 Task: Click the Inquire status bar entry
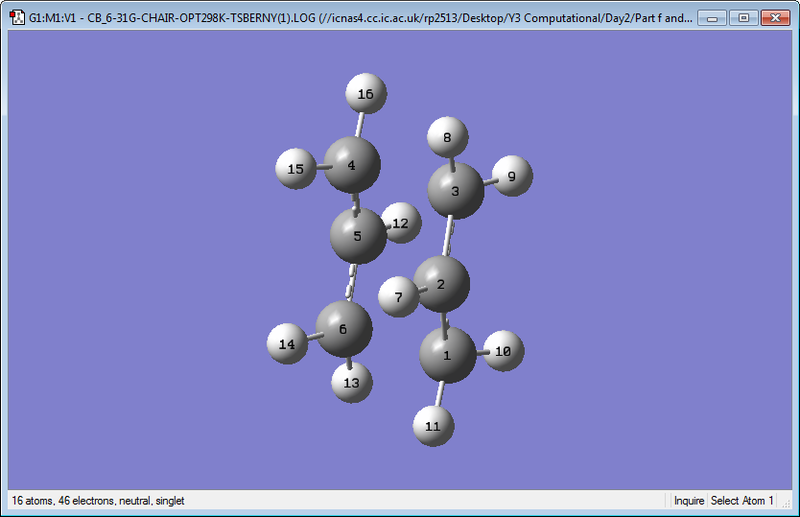(689, 501)
